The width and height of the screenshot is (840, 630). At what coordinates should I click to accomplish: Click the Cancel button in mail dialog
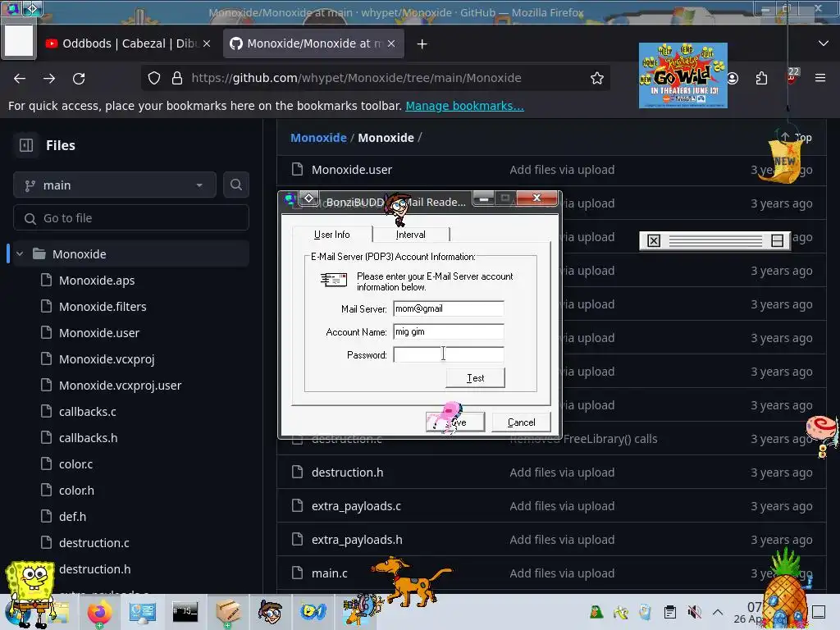(x=521, y=422)
